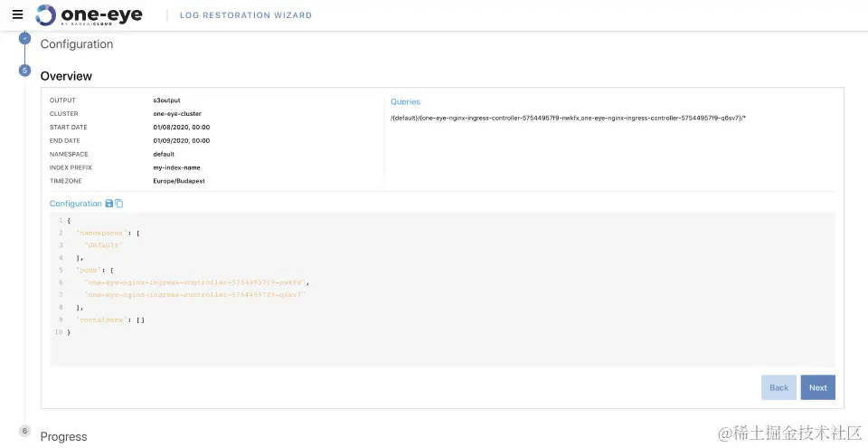Click the blue Configuration section label
This screenshot has height=448, width=868.
click(75, 204)
